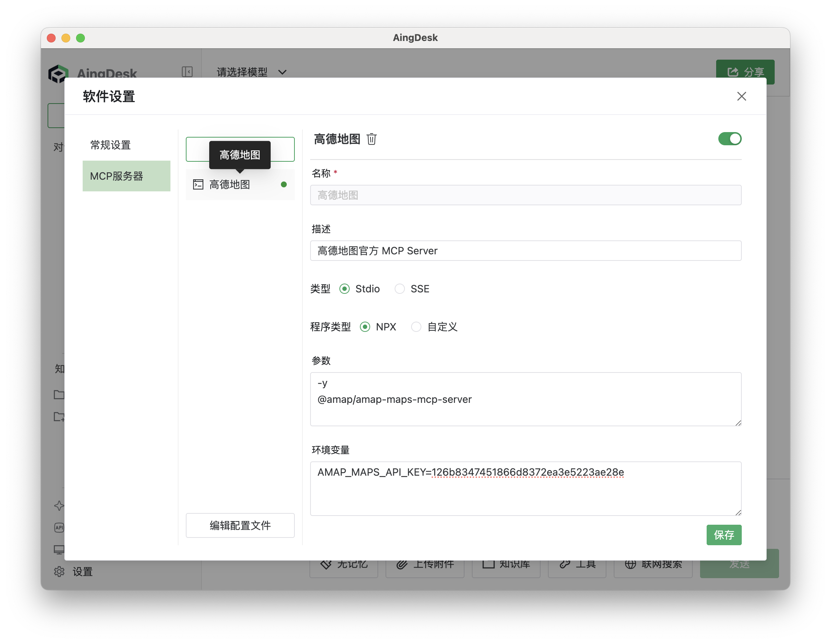Click the share icon in 分享 button
Viewport: 831px width, 644px height.
[733, 72]
